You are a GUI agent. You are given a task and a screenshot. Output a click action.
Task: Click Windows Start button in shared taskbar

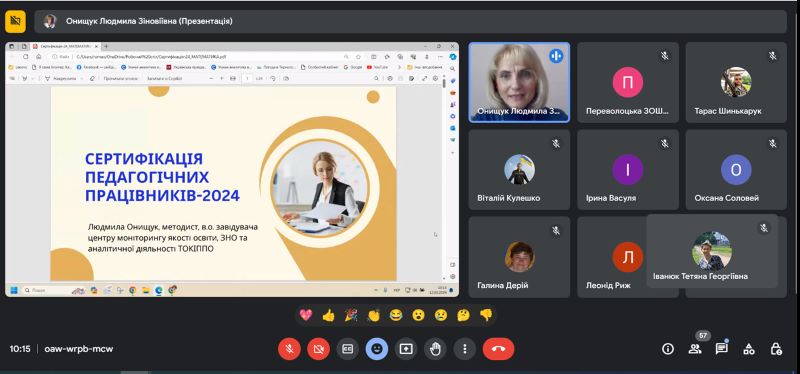[x=14, y=290]
